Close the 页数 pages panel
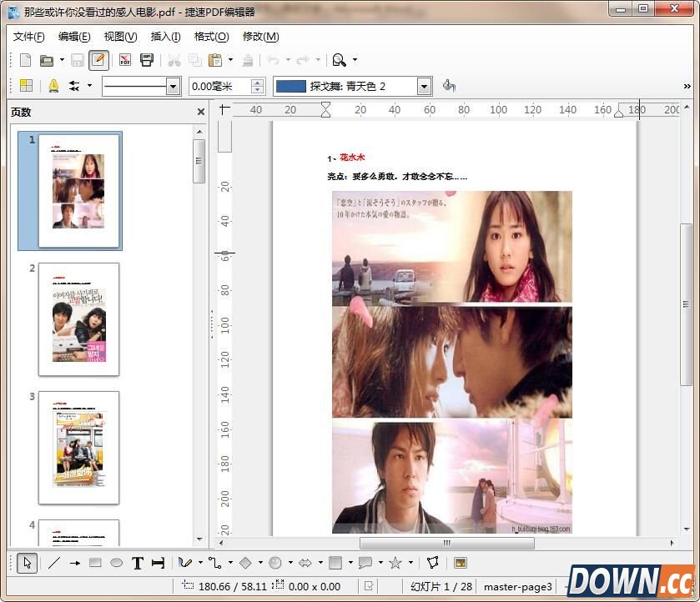This screenshot has width=700, height=602. (200, 112)
